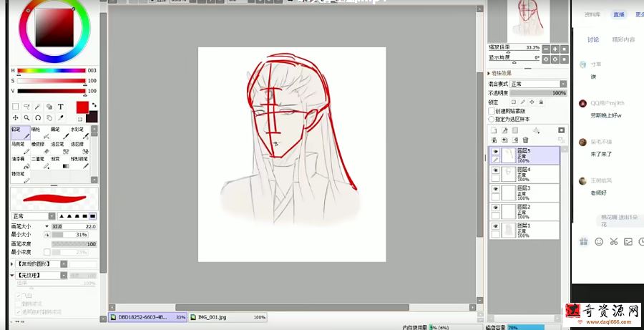The image size is (644, 330).
Task: Switch to 讨论 chat tab
Action: 593,40
